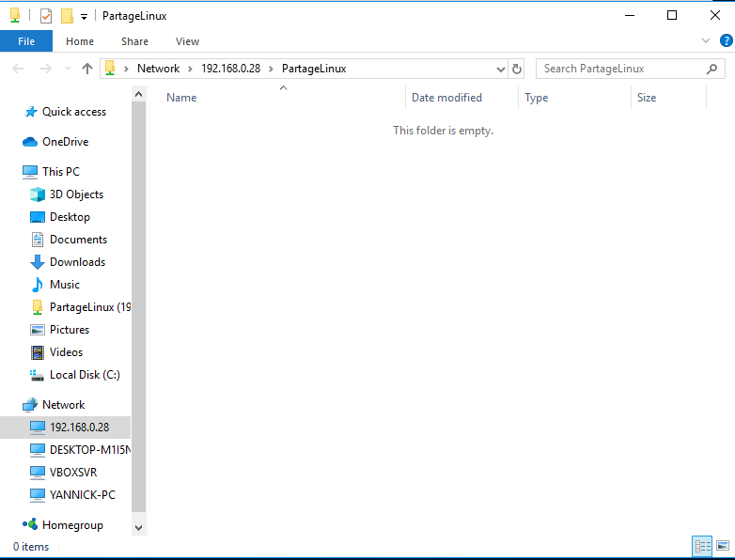The height and width of the screenshot is (560, 735).
Task: Switch to Large icons view layout
Action: [722, 546]
